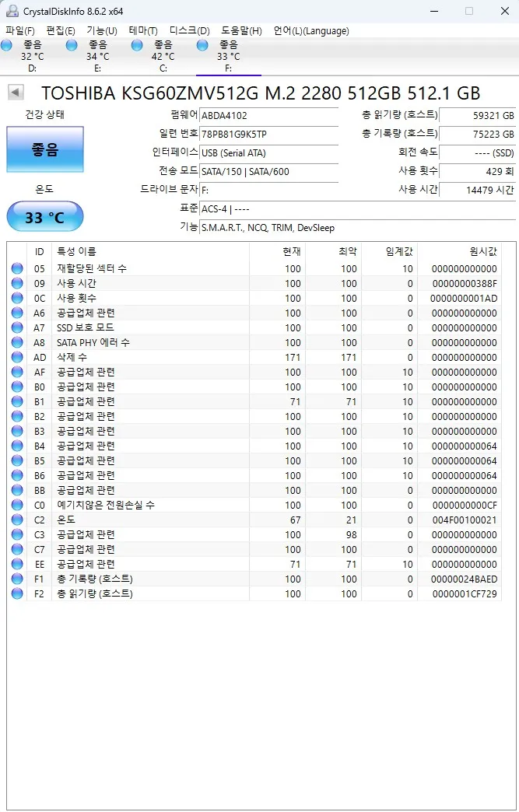Screen dimensions: 519x812
Task: Click the 33 °C temperature button
Action: pyautogui.click(x=45, y=216)
